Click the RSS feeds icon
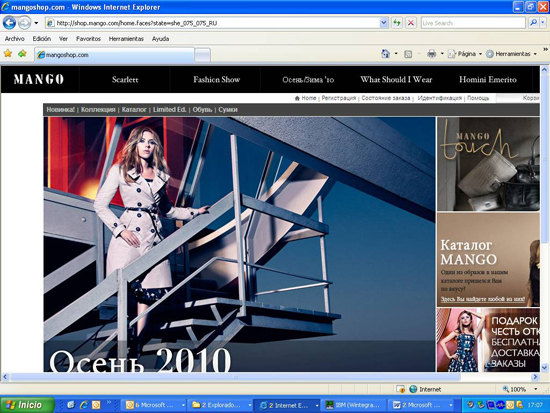Image resolution: width=550 pixels, height=413 pixels. [x=408, y=54]
